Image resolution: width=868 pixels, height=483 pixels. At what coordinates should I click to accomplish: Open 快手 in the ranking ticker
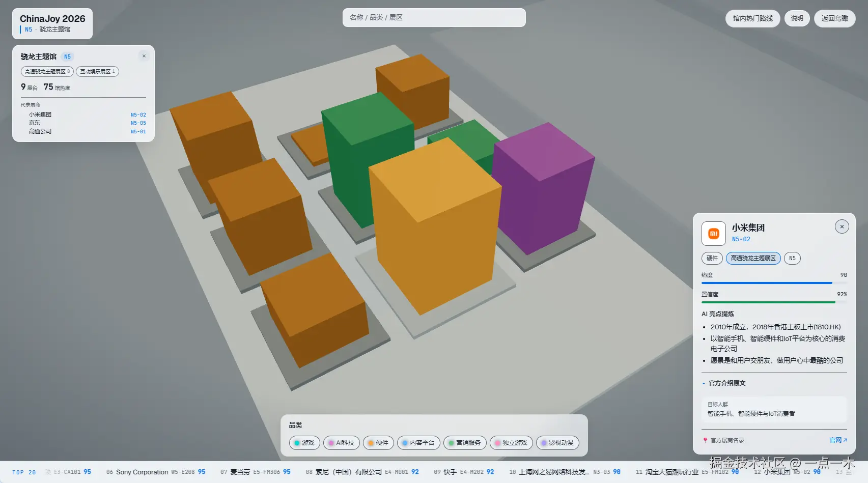coord(464,472)
